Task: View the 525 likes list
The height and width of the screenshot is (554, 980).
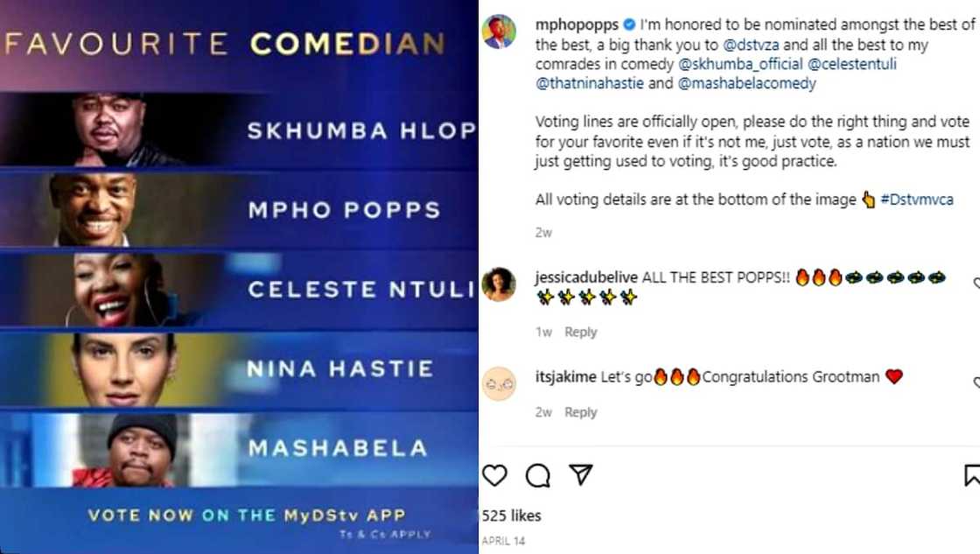Action: click(512, 515)
